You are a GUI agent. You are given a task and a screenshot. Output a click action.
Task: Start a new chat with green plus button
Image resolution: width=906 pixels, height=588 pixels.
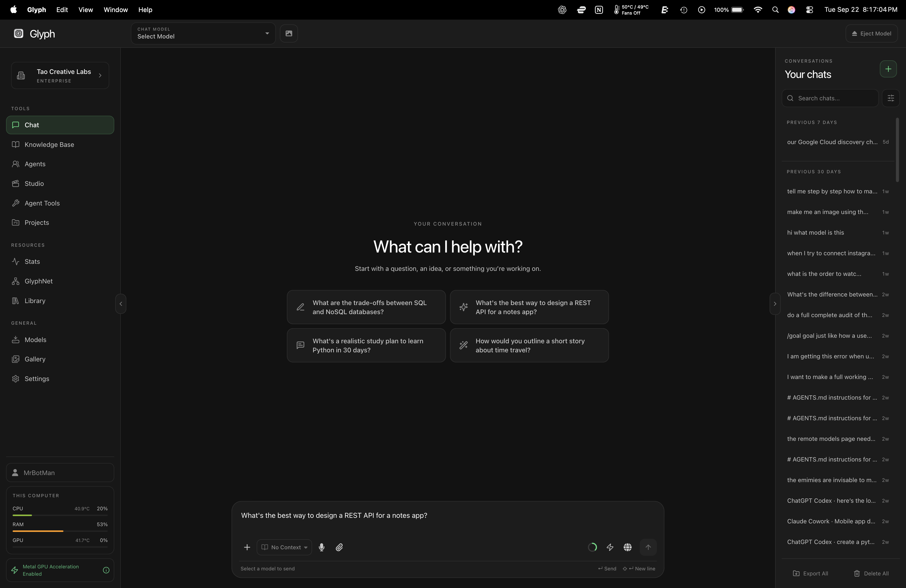888,69
